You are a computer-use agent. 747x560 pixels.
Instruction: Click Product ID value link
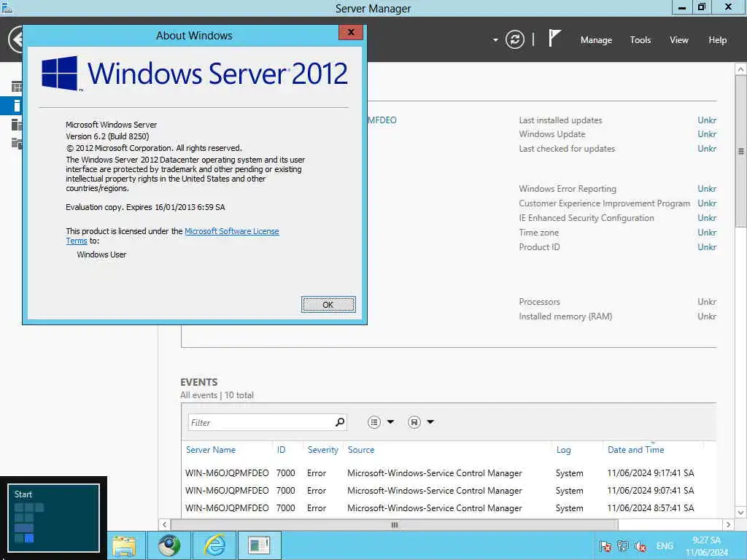click(x=707, y=246)
